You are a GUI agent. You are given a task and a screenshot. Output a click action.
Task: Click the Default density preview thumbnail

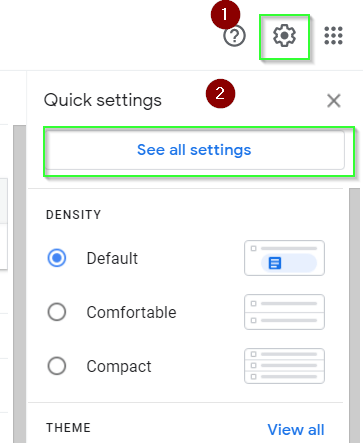click(284, 258)
